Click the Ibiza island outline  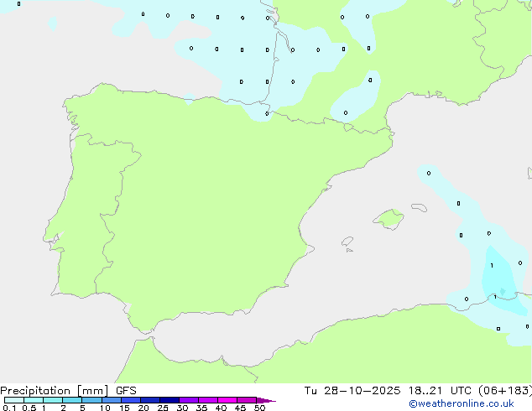pos(347,242)
